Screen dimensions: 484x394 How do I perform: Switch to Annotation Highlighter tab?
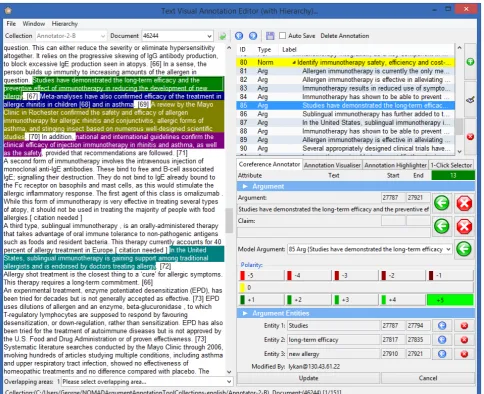point(396,165)
